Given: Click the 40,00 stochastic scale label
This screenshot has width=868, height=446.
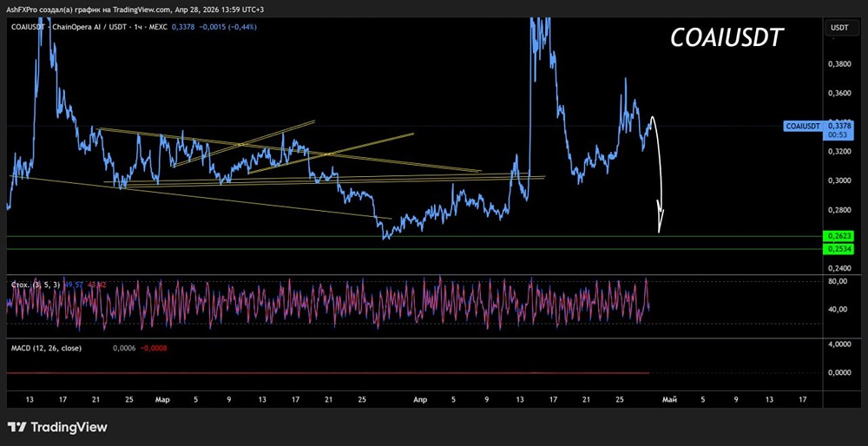Looking at the screenshot, I should pos(837,309).
